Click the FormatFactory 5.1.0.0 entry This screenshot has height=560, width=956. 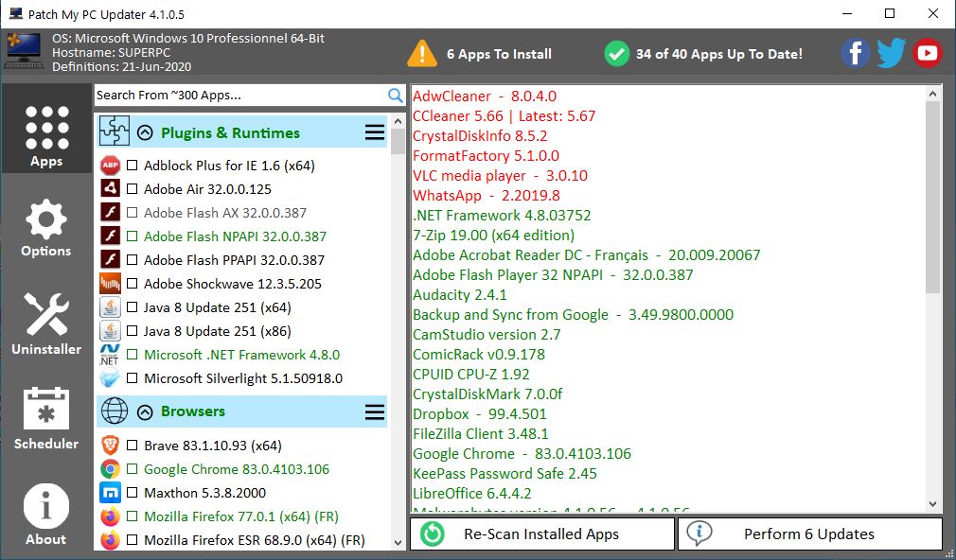[486, 155]
